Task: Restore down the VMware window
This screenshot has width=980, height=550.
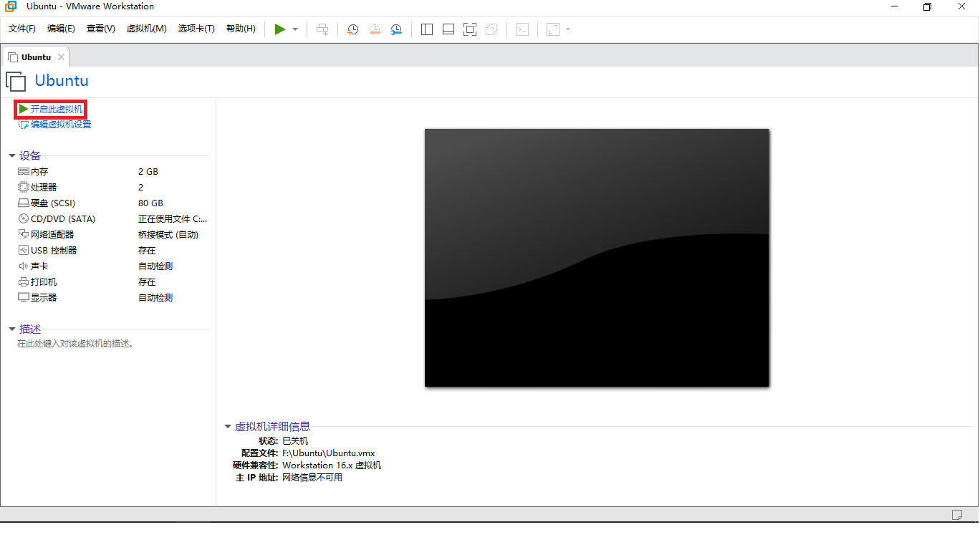Action: click(x=927, y=7)
